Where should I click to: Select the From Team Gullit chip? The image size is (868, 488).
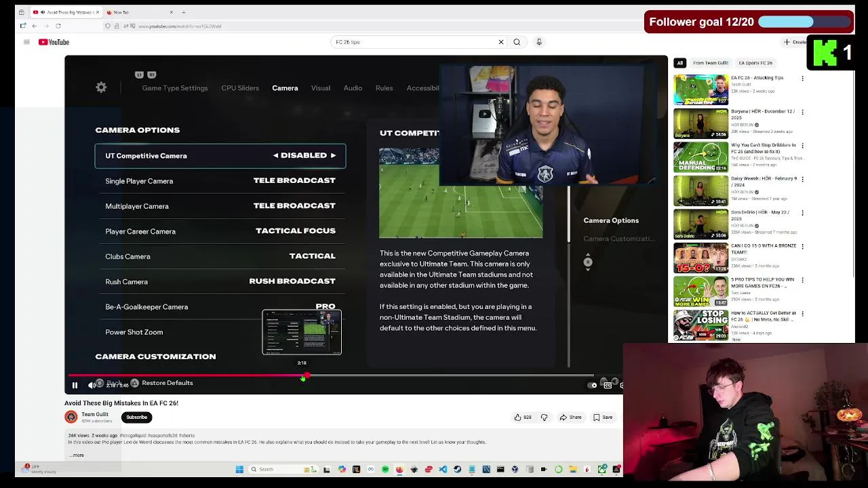point(711,63)
